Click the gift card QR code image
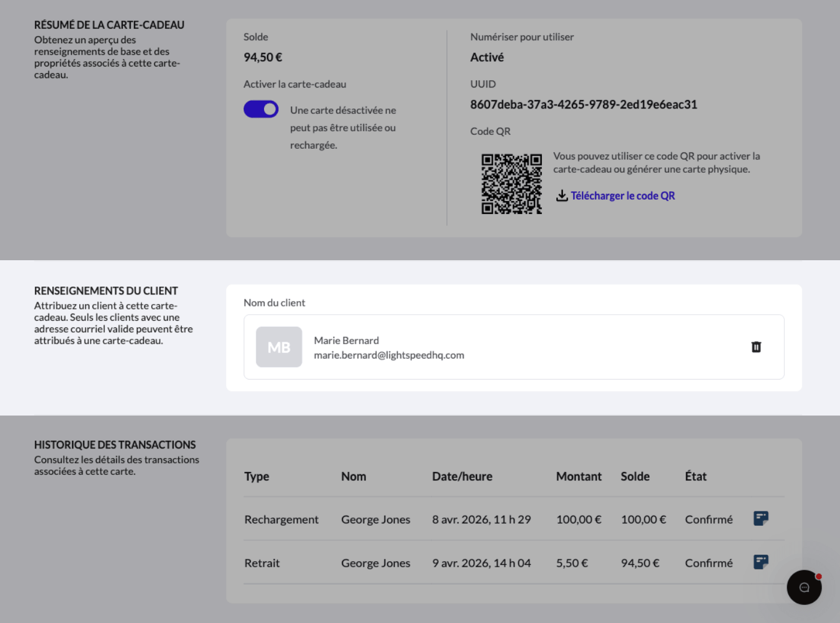The width and height of the screenshot is (840, 623). click(x=512, y=184)
